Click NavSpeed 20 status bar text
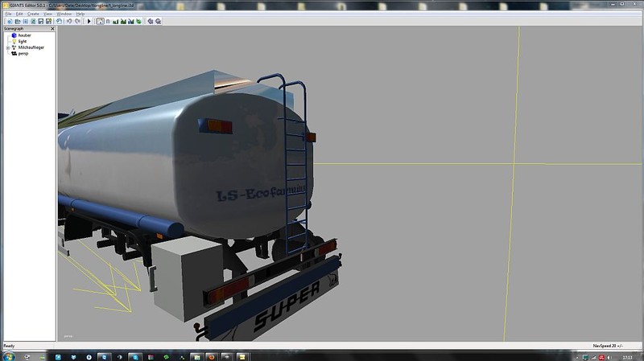The height and width of the screenshot is (361, 644). tap(608, 346)
